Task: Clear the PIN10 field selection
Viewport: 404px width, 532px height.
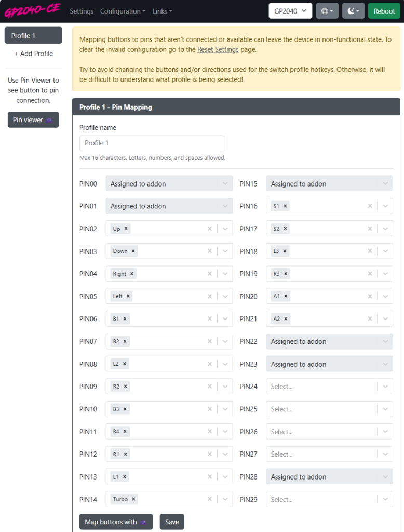Action: (x=210, y=409)
